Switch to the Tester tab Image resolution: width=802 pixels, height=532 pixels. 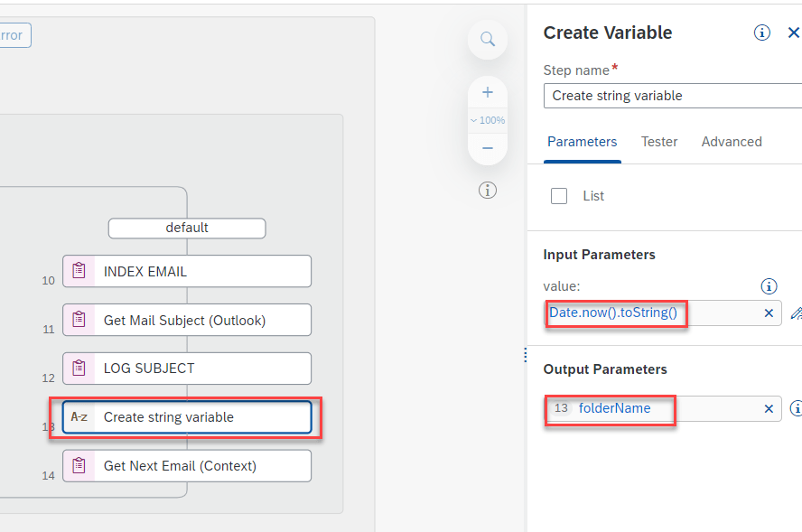click(659, 142)
